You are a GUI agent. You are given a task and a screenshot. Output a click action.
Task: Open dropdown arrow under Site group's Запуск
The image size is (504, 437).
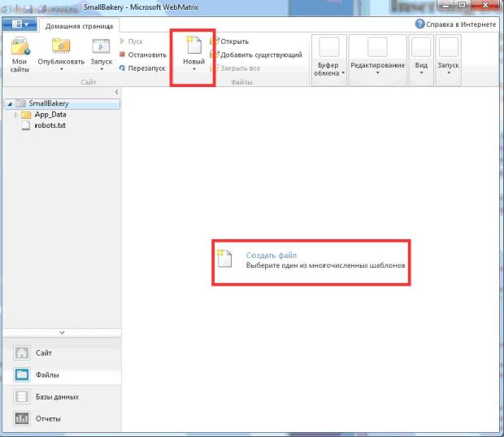[102, 69]
